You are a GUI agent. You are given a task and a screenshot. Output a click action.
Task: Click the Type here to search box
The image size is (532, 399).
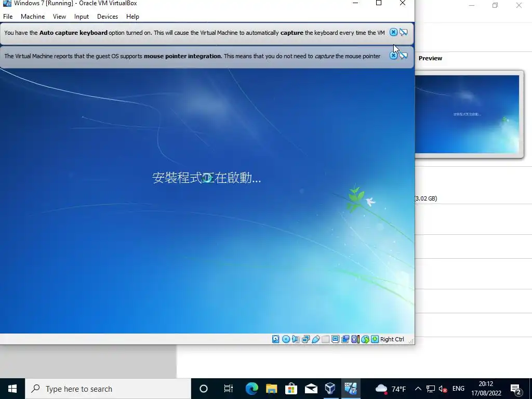click(108, 389)
